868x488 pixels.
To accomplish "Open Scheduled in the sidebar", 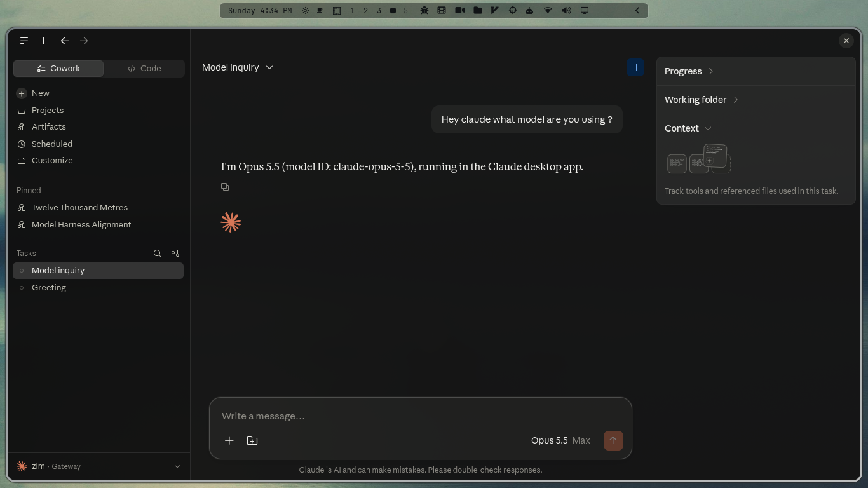I will point(52,144).
